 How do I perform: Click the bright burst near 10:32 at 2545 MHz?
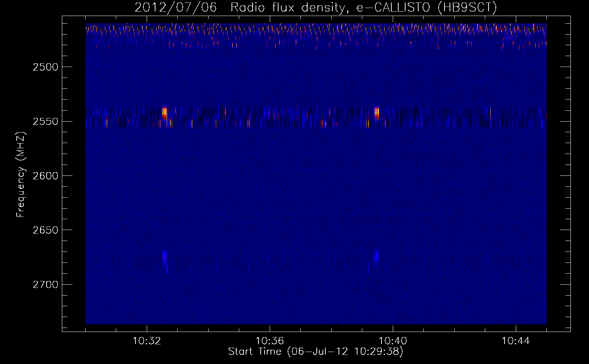pyautogui.click(x=165, y=112)
